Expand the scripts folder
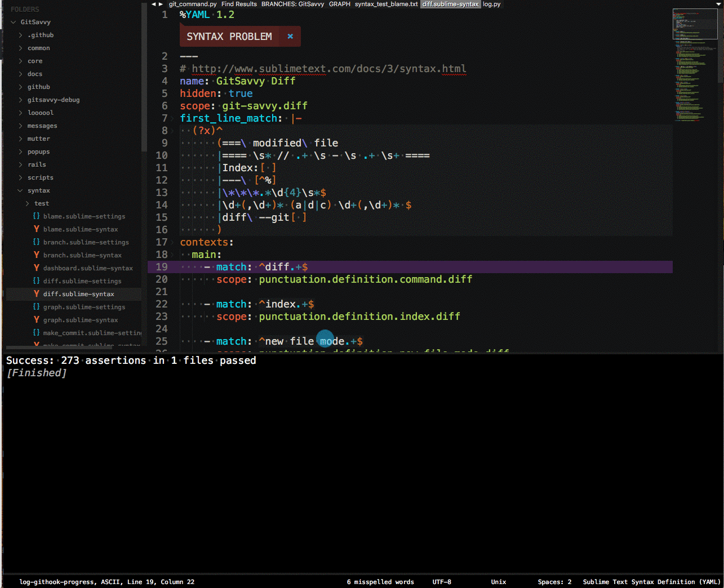This screenshot has height=588, width=724. tap(21, 177)
